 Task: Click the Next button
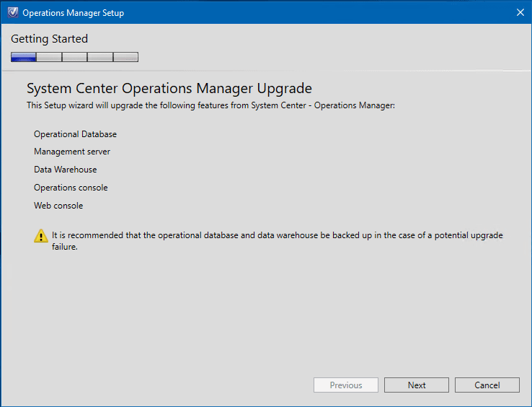[417, 385]
